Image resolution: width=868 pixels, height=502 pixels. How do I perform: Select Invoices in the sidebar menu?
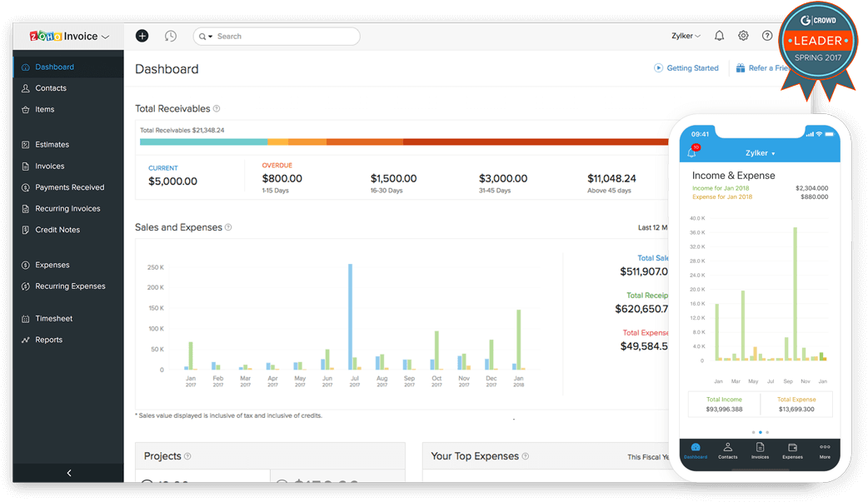[68, 166]
